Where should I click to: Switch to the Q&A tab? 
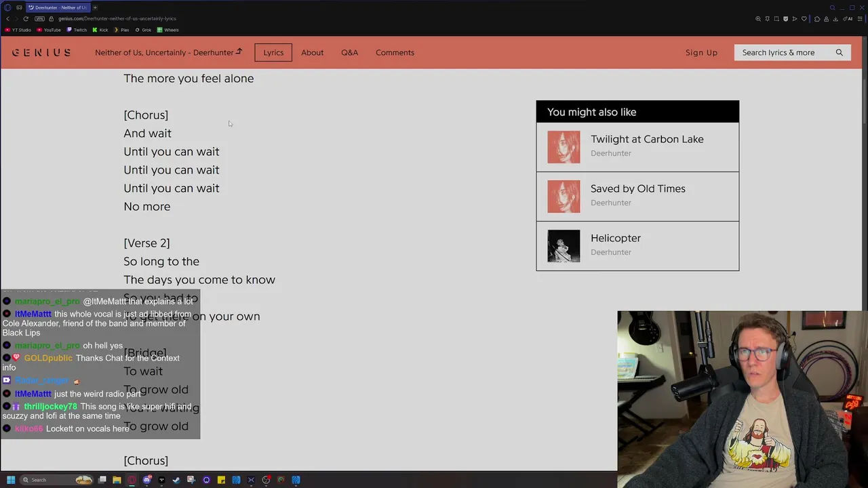(349, 52)
